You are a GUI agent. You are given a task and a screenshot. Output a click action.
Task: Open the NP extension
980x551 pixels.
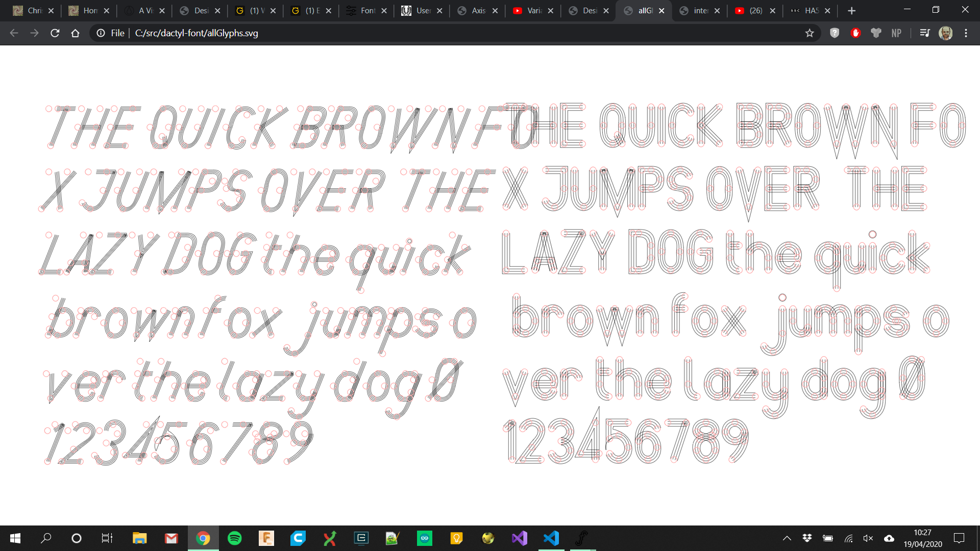click(896, 33)
